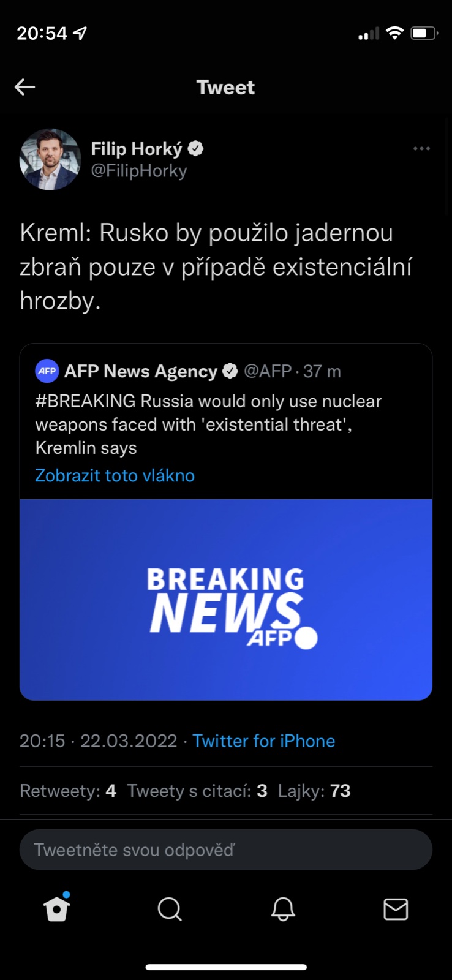
Task: Open Filip Horký's profile picture
Action: point(50,159)
